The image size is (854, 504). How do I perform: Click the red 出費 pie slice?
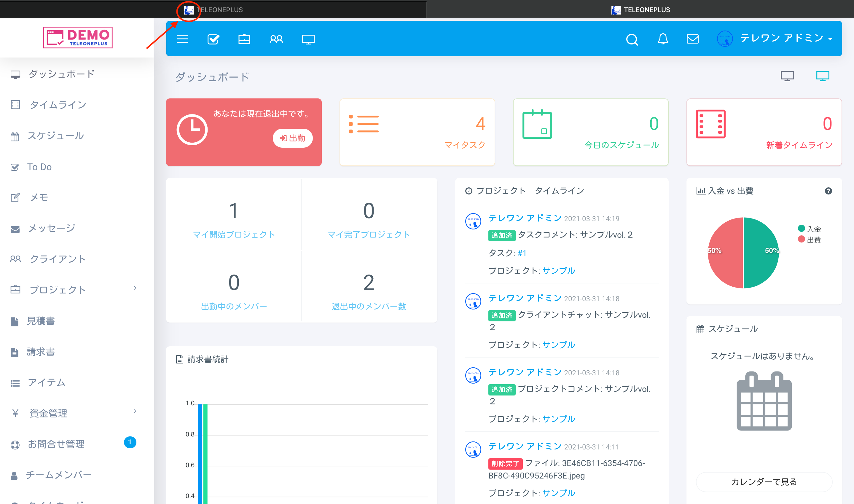(725, 253)
